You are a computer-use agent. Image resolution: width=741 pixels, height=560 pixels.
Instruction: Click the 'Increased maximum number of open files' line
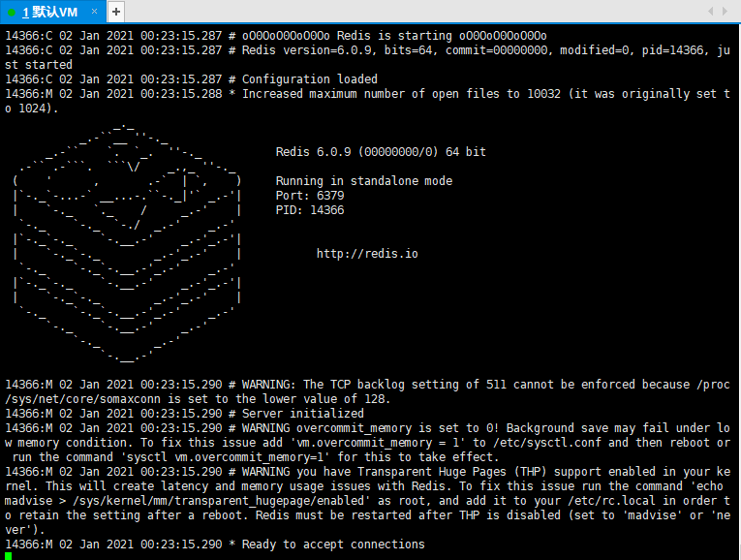click(x=367, y=101)
